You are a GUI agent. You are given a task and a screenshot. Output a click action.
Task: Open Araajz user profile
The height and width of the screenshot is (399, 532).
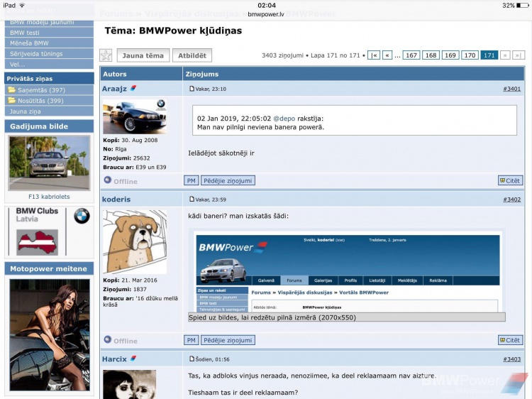(x=114, y=89)
